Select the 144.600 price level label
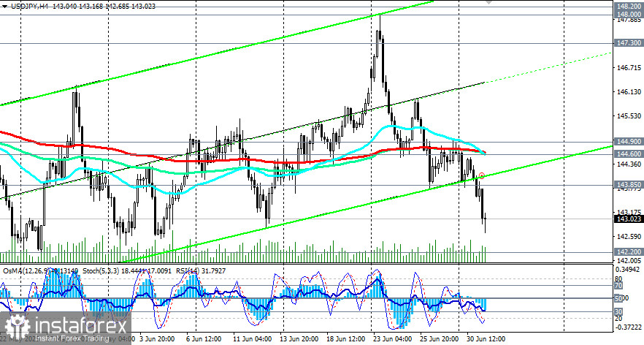Viewport: 644px width, 345px height. point(629,153)
